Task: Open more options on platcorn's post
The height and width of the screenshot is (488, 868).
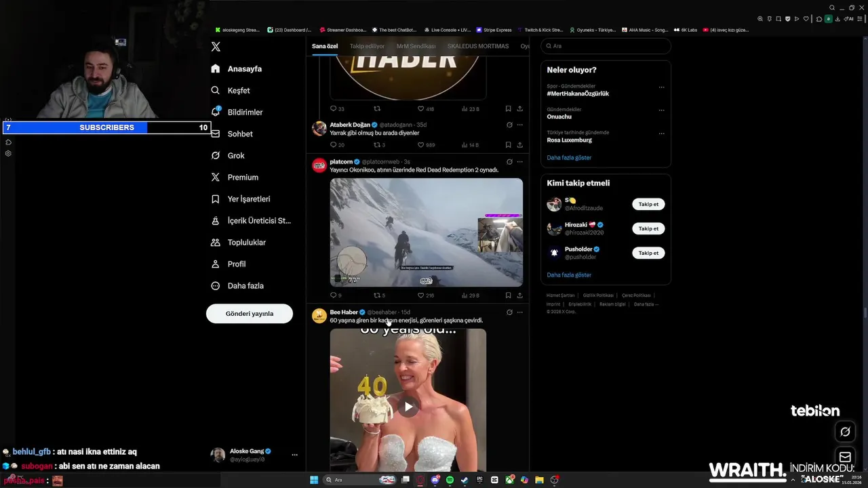Action: coord(520,162)
